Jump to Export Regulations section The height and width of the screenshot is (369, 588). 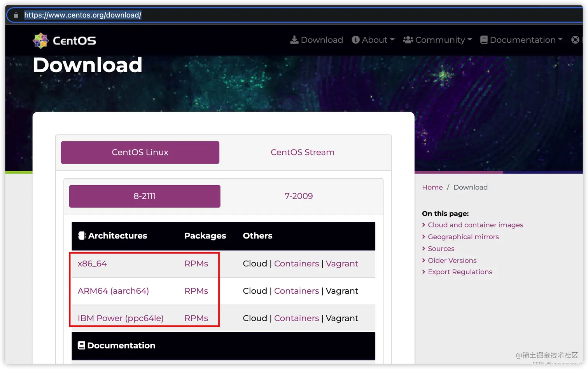pos(460,272)
